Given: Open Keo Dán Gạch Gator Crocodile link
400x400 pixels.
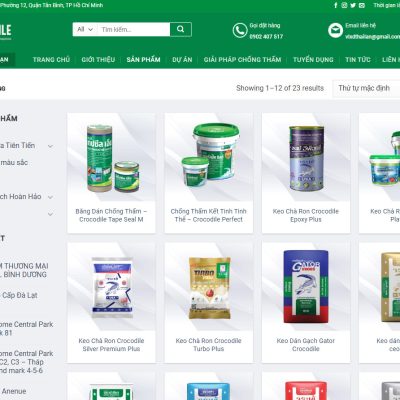Looking at the screenshot, I should pos(306,345).
